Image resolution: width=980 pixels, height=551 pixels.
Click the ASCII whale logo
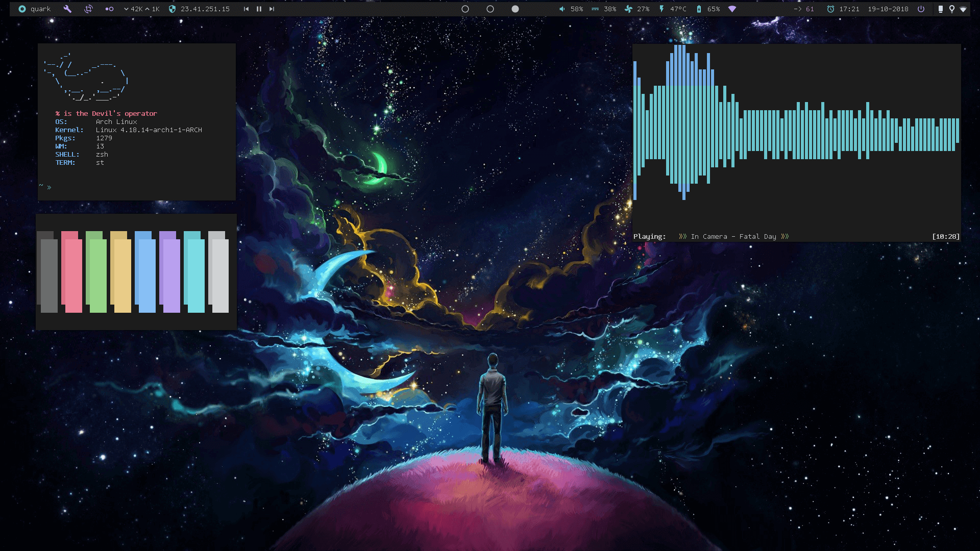point(86,77)
